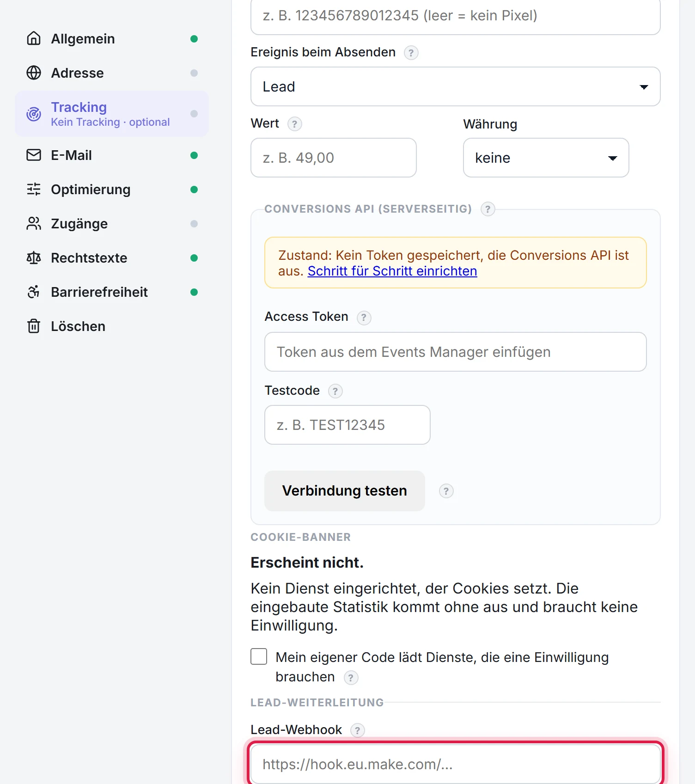This screenshot has height=784, width=695.
Task: Click the Optimierung sliders icon
Action: [x=34, y=189]
